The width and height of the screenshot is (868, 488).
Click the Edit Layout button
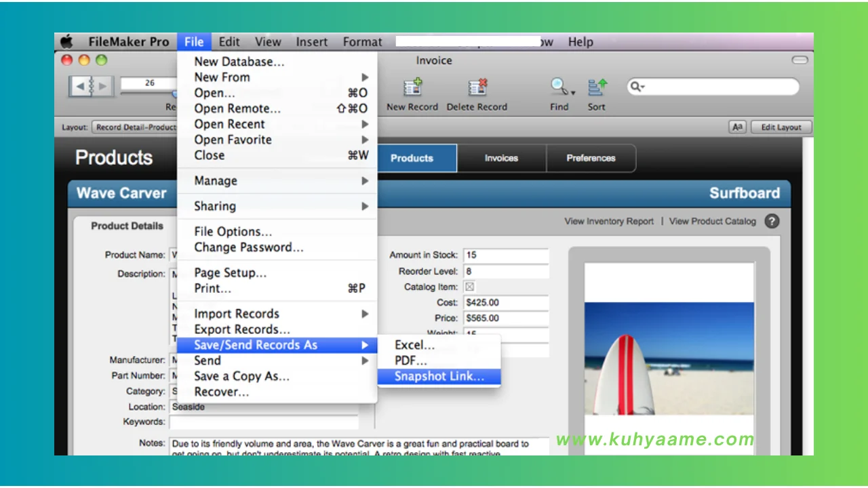[781, 127]
